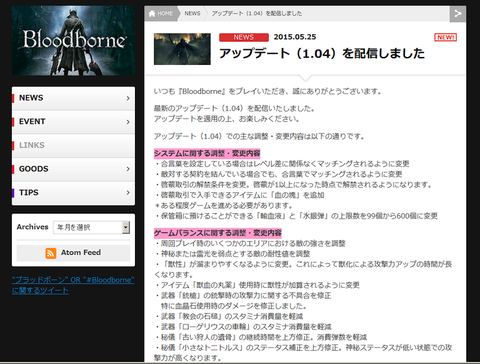Click the red NEW! badge
Screen dimensions: 480x364
[x=445, y=37]
